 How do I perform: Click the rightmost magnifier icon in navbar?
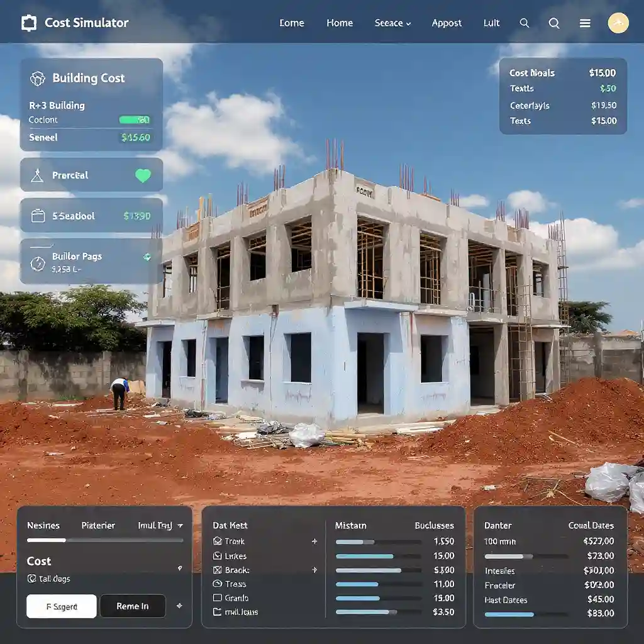click(554, 23)
